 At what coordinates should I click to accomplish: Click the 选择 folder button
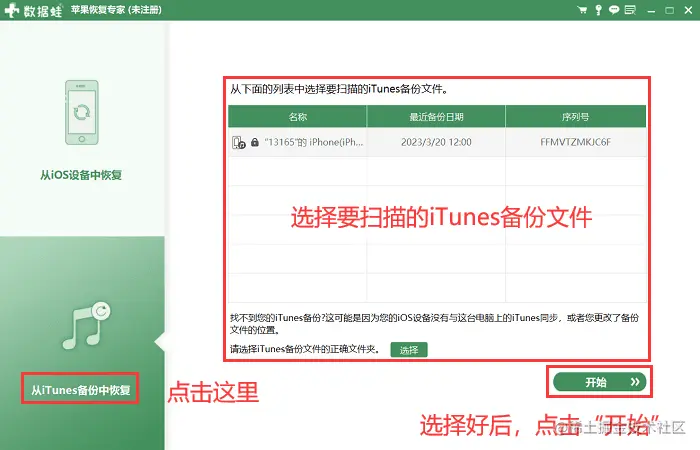[409, 350]
